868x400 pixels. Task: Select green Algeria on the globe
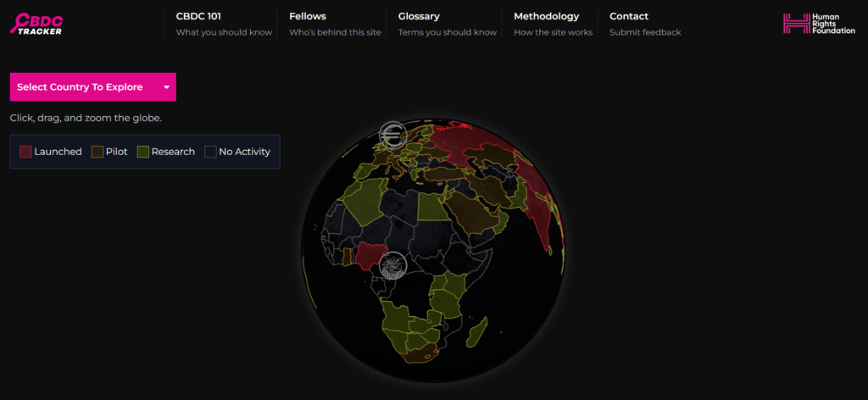(x=364, y=200)
